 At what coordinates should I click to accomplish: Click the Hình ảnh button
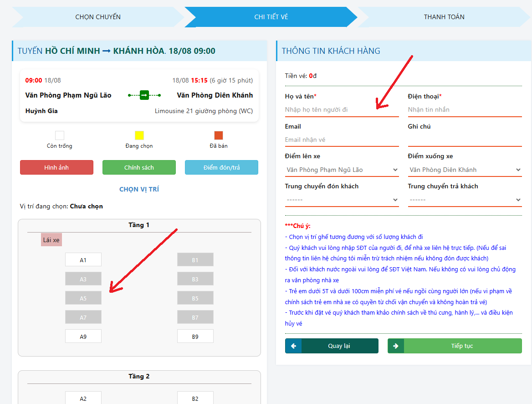tap(56, 167)
